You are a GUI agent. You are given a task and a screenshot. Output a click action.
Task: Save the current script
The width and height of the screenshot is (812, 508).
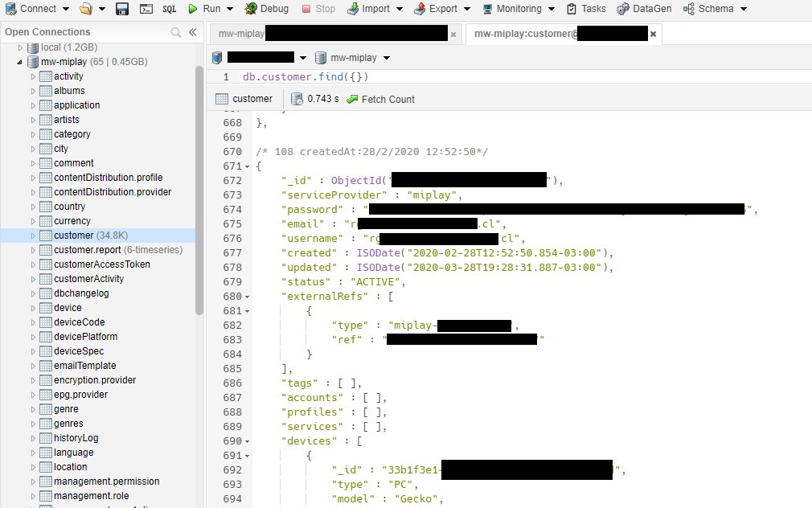(121, 9)
